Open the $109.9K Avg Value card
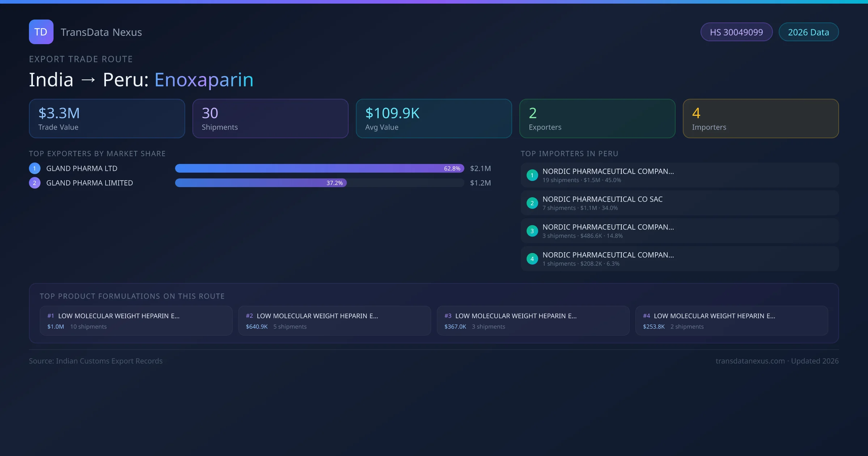 [x=434, y=119]
